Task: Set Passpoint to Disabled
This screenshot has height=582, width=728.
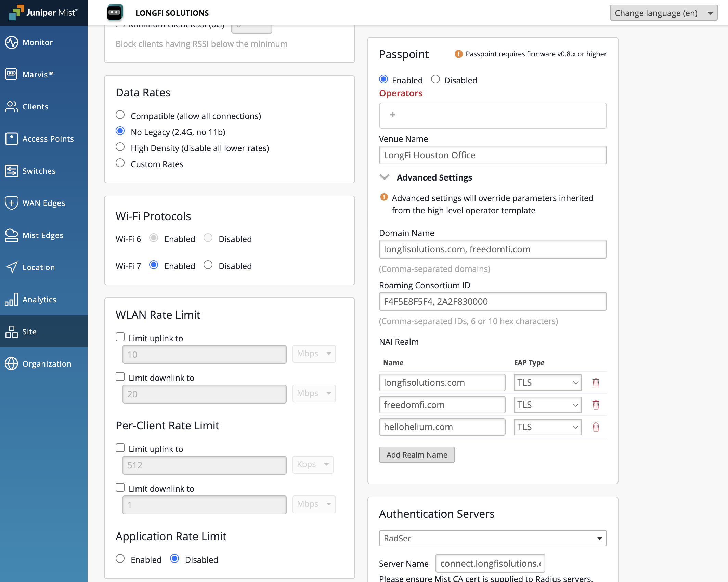Action: pos(435,79)
